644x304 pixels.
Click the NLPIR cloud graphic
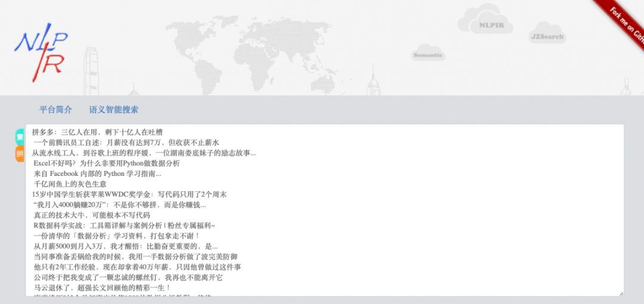tap(491, 25)
